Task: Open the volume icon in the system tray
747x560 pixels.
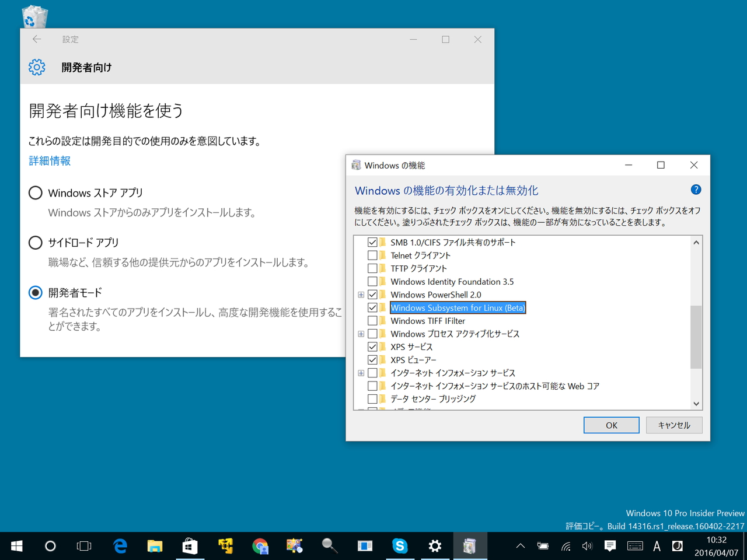Action: (x=587, y=546)
